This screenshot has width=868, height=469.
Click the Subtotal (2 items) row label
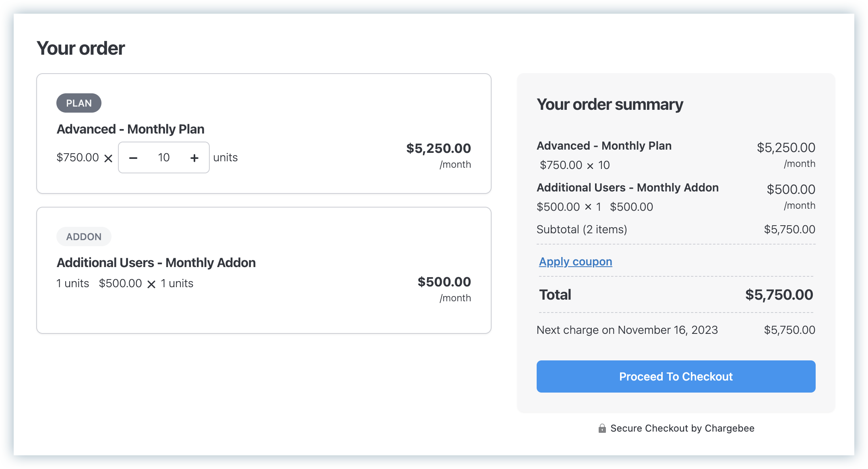coord(582,230)
